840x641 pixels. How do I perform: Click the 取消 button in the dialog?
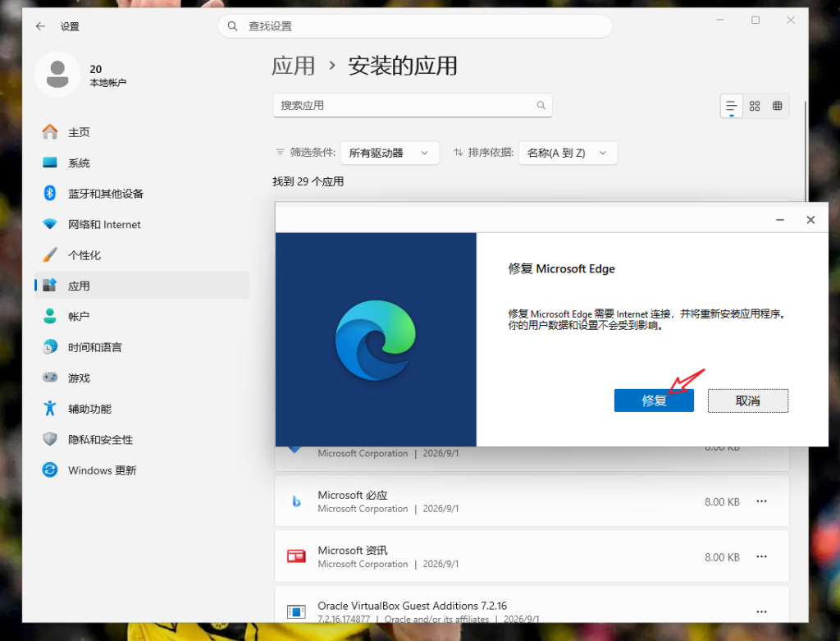click(748, 401)
